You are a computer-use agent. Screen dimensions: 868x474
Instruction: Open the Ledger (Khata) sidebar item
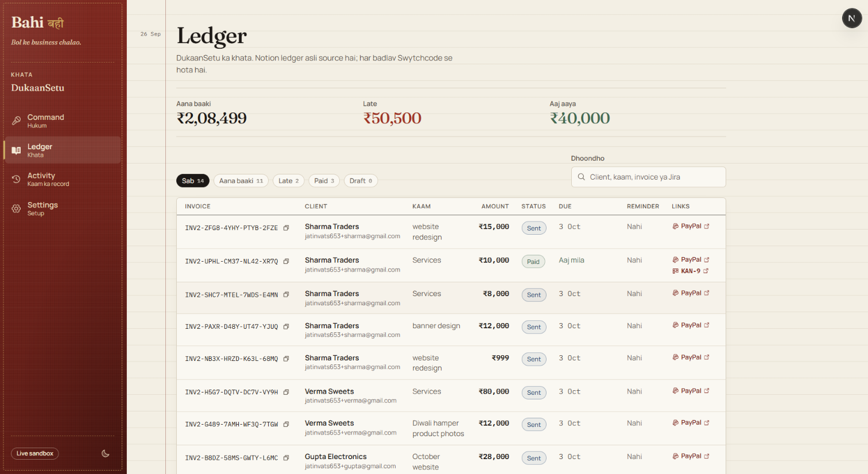[x=63, y=150]
